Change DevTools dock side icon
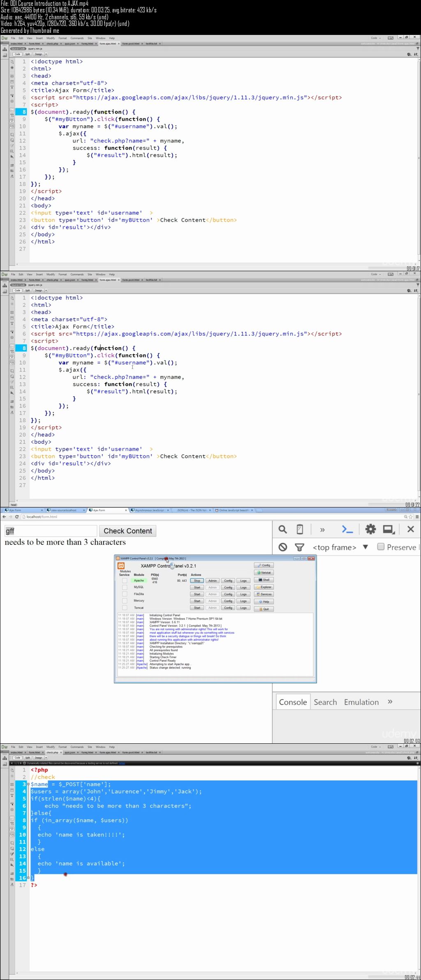421x980 pixels. coord(389,529)
